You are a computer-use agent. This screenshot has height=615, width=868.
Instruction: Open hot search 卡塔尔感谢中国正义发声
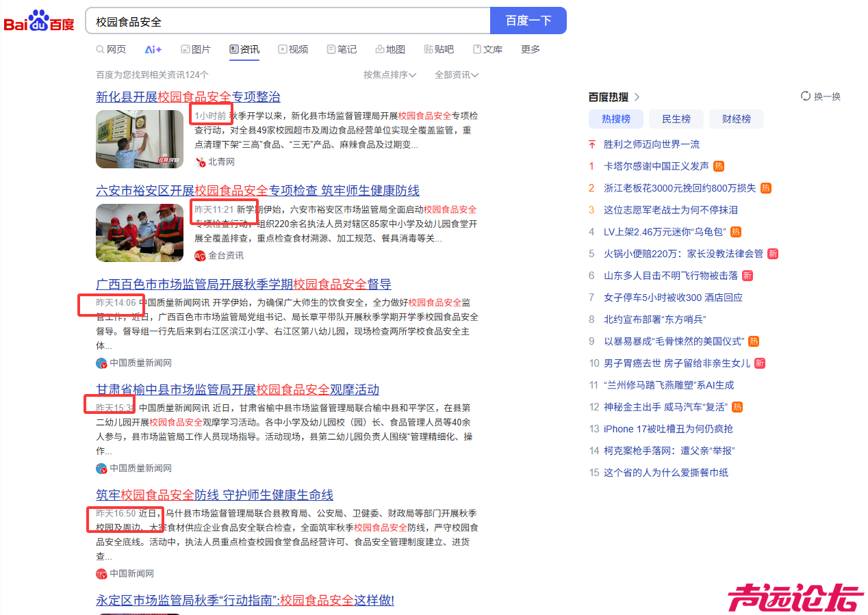point(656,166)
